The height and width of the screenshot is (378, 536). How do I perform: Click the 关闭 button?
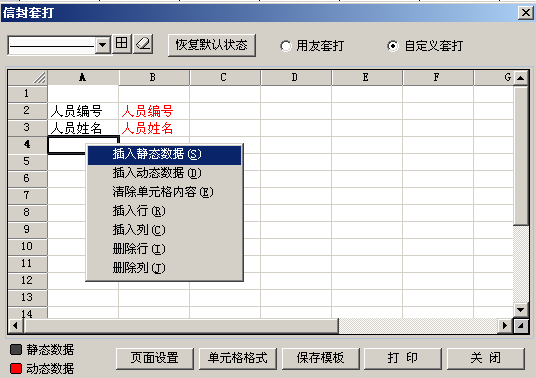[486, 359]
